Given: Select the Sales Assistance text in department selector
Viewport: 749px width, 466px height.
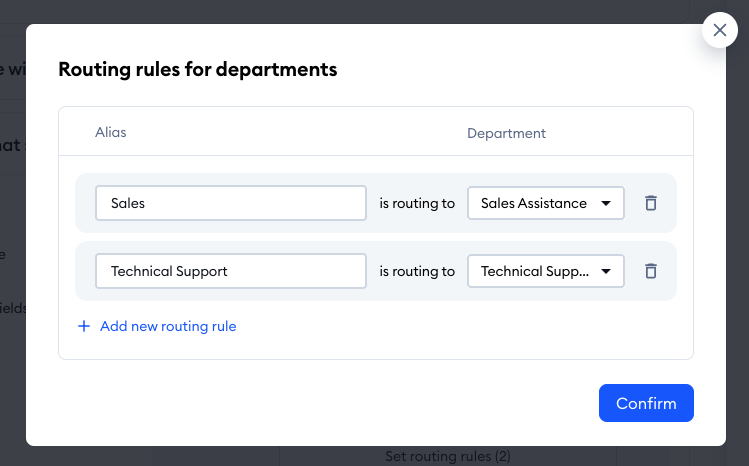Looking at the screenshot, I should point(533,203).
